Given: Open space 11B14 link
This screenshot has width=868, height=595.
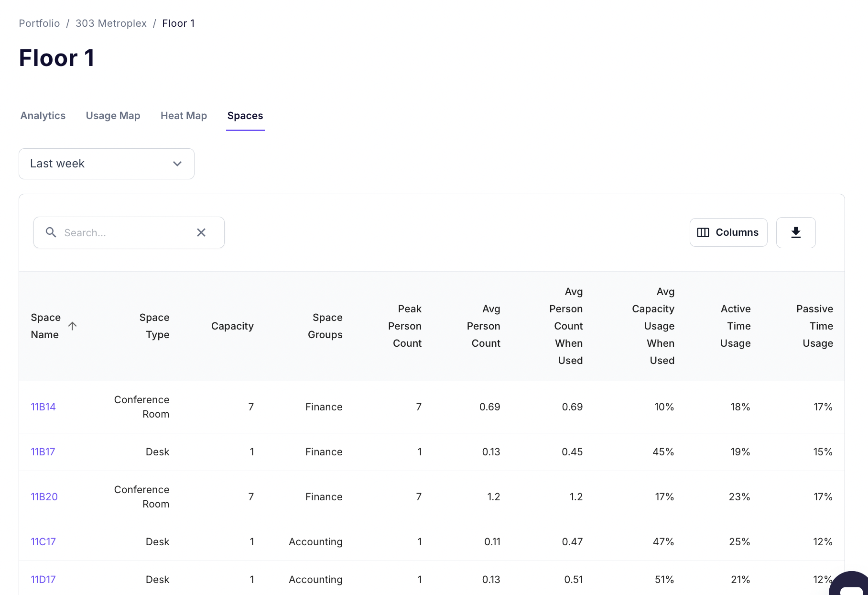Looking at the screenshot, I should (43, 407).
